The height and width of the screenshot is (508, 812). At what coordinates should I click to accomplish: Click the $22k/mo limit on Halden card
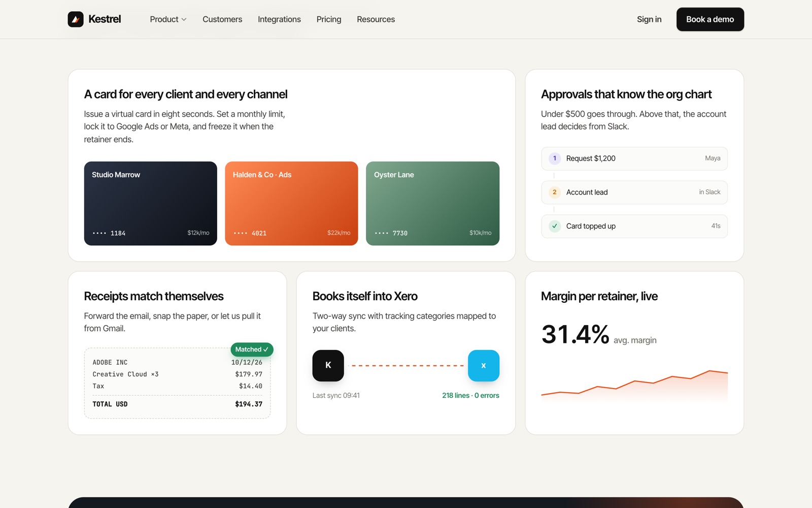[339, 233]
